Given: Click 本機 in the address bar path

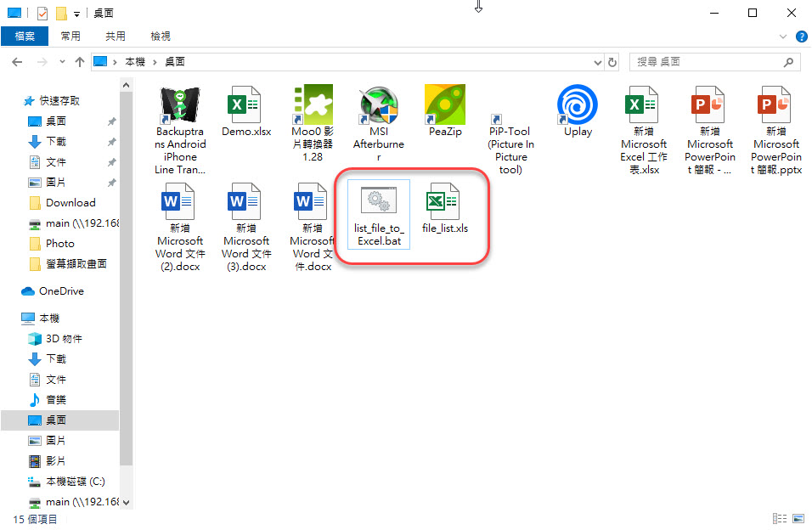Looking at the screenshot, I should pos(135,62).
